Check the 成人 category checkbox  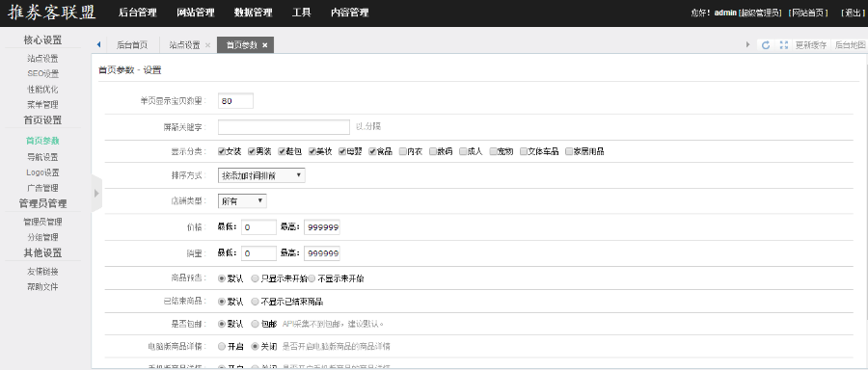pyautogui.click(x=463, y=151)
